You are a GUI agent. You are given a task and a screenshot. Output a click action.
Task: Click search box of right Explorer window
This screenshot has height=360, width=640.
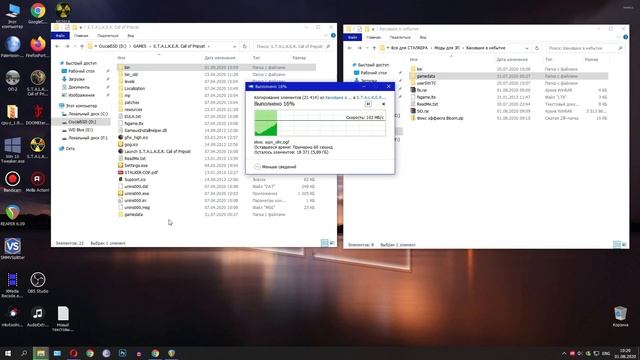click(x=584, y=48)
